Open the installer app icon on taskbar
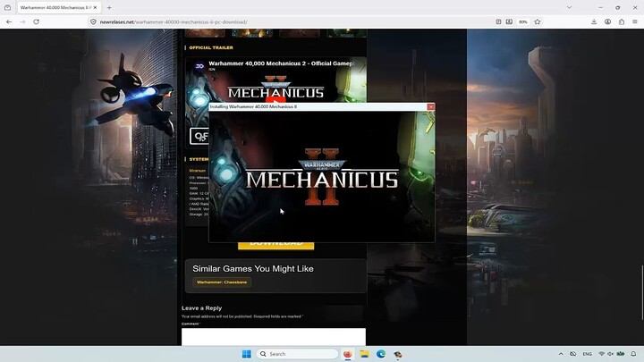644x362 pixels. 397,354
